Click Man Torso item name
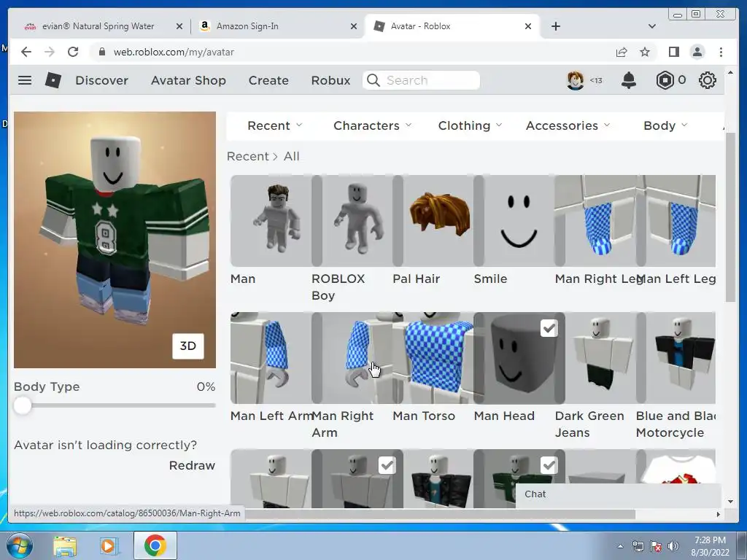 [x=424, y=416]
